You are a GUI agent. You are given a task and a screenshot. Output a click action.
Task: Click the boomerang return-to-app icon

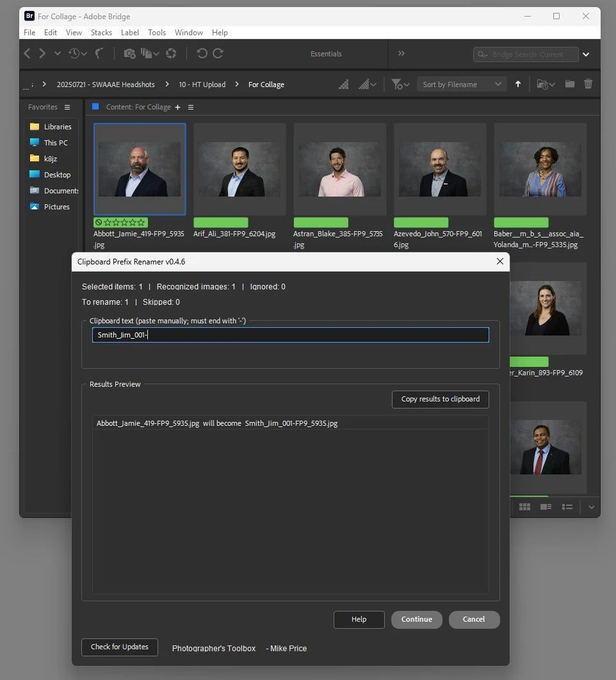point(99,53)
